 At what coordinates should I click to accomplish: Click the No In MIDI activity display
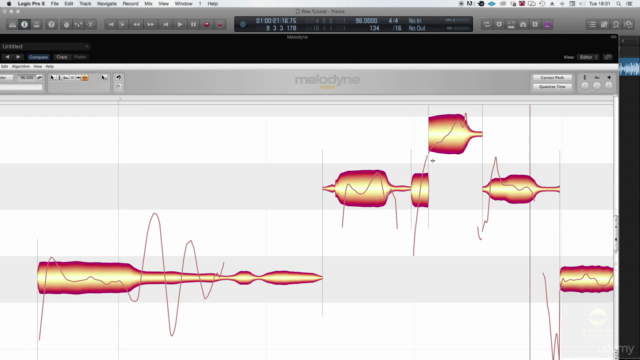click(415, 21)
